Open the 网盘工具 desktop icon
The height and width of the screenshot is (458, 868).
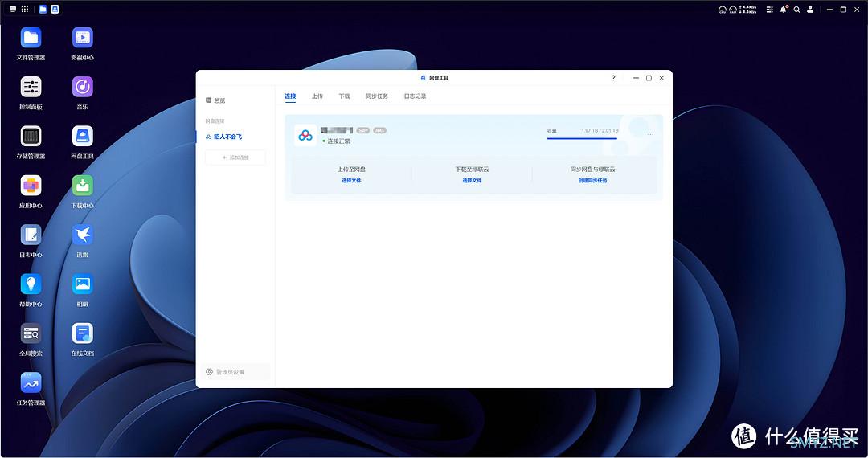pos(83,136)
